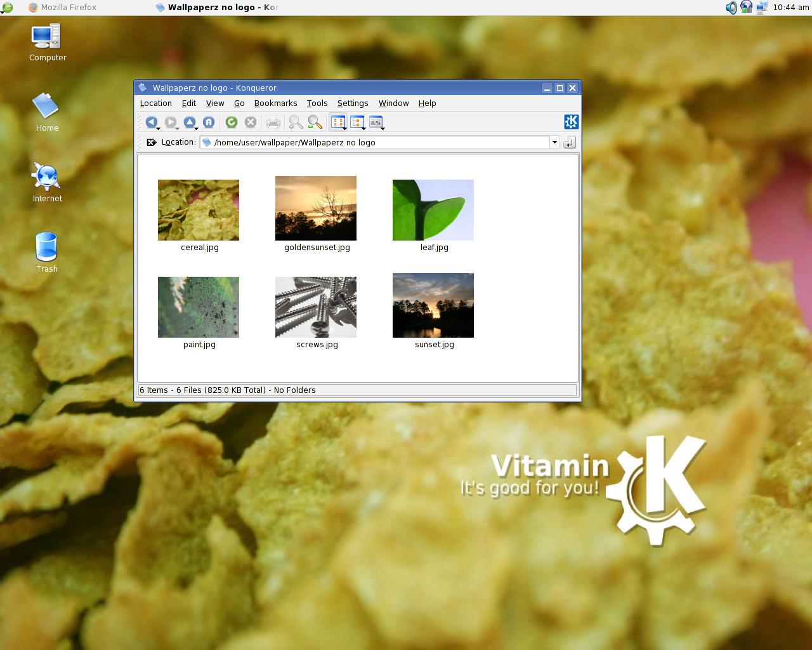Select the screws.jpg thumbnail
Viewport: 812px width, 650px height.
click(x=316, y=307)
